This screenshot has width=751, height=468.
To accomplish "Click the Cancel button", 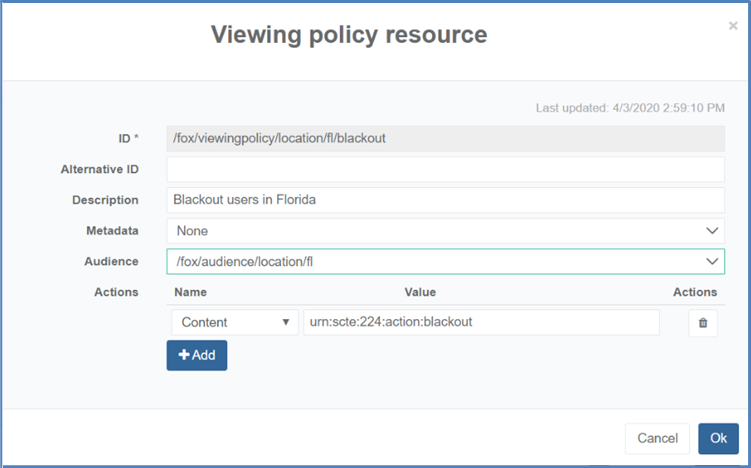I will [x=657, y=438].
